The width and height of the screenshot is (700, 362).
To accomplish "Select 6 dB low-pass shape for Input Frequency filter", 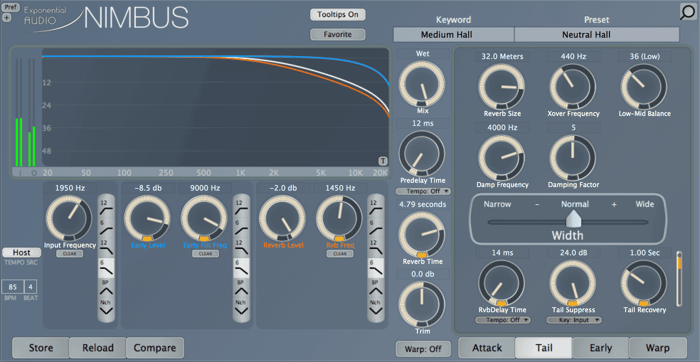I will 106,268.
